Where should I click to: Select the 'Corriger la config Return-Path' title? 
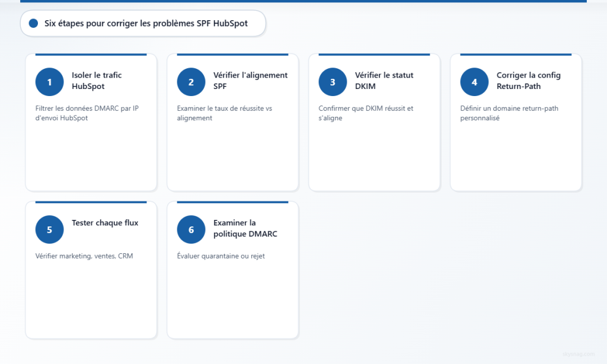click(x=528, y=81)
